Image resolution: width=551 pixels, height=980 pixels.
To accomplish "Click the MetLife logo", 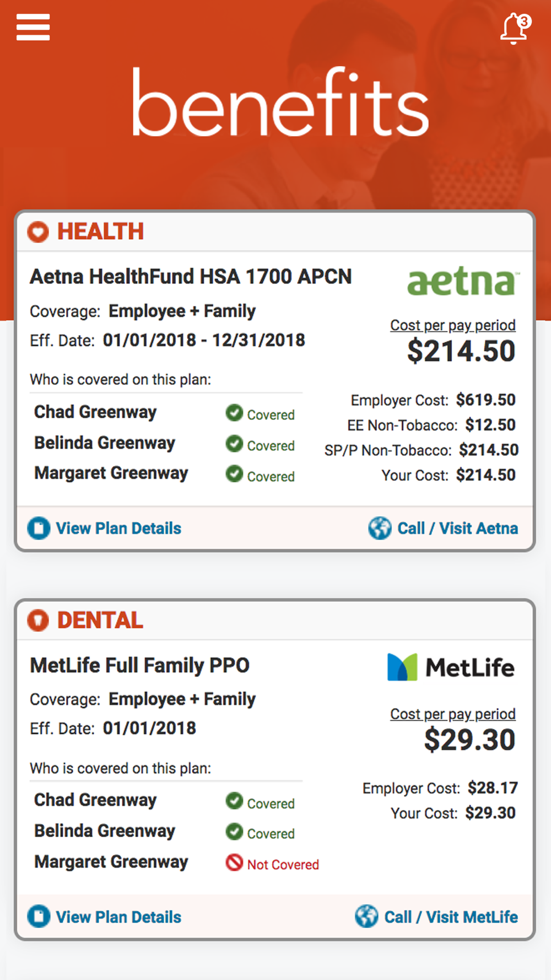I will (451, 667).
